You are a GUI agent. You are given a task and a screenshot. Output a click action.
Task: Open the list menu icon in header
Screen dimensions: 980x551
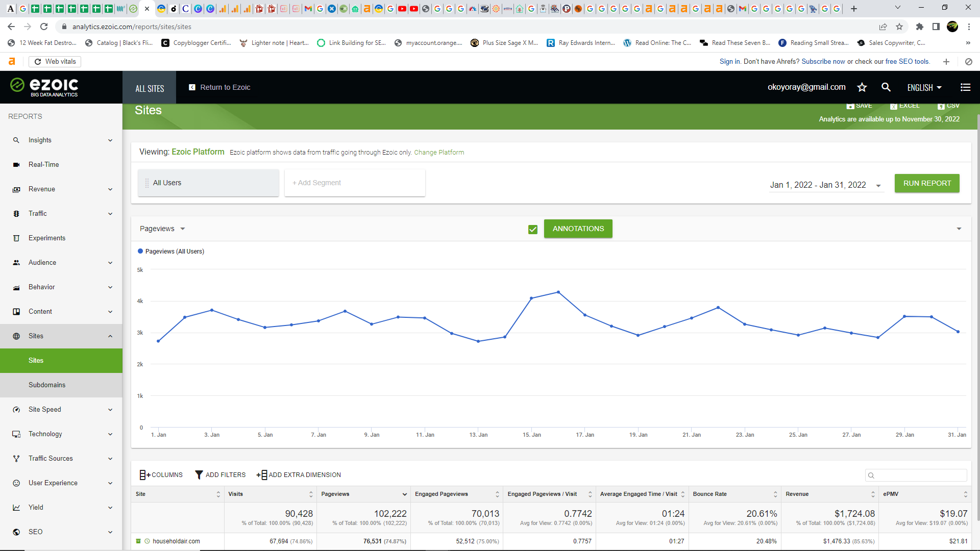pyautogui.click(x=966, y=87)
